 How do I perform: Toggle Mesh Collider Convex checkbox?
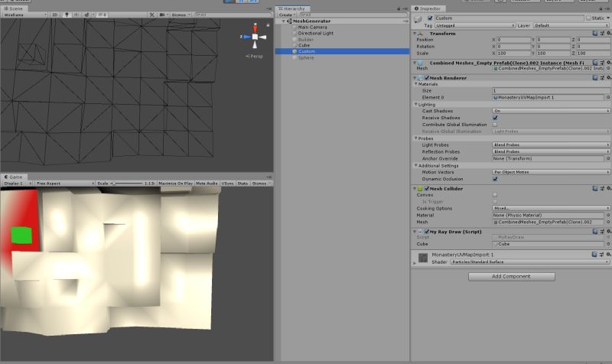pyautogui.click(x=495, y=195)
